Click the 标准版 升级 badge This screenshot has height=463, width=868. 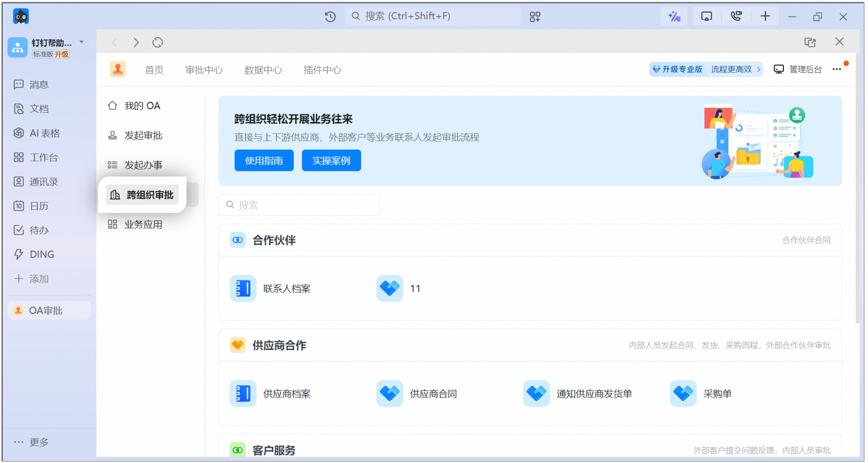(51, 54)
